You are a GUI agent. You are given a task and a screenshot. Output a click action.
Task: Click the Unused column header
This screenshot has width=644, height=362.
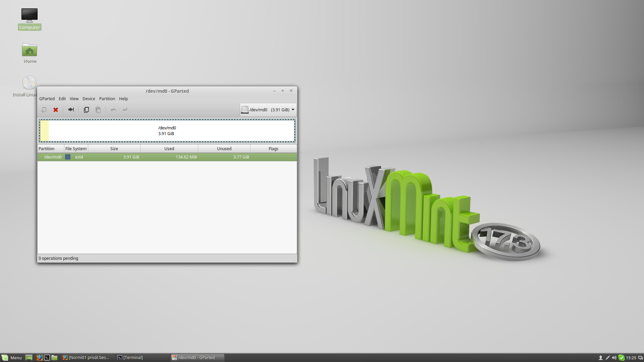point(224,149)
